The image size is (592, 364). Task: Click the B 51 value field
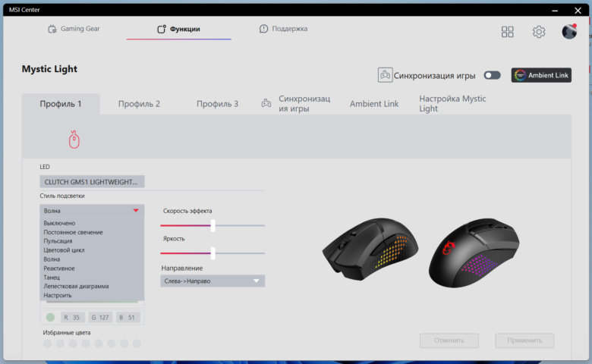(128, 317)
